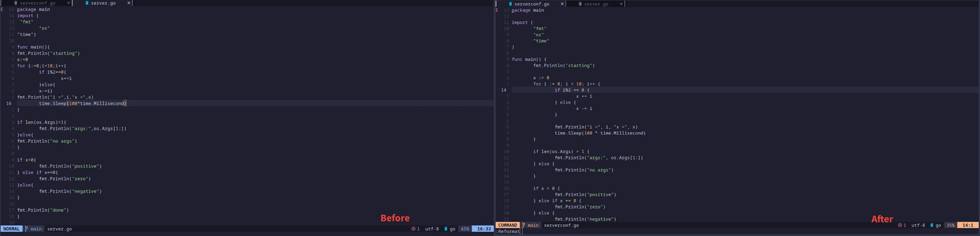Click 'package main' line in After editor
The width and height of the screenshot is (980, 236).
click(x=528, y=10)
